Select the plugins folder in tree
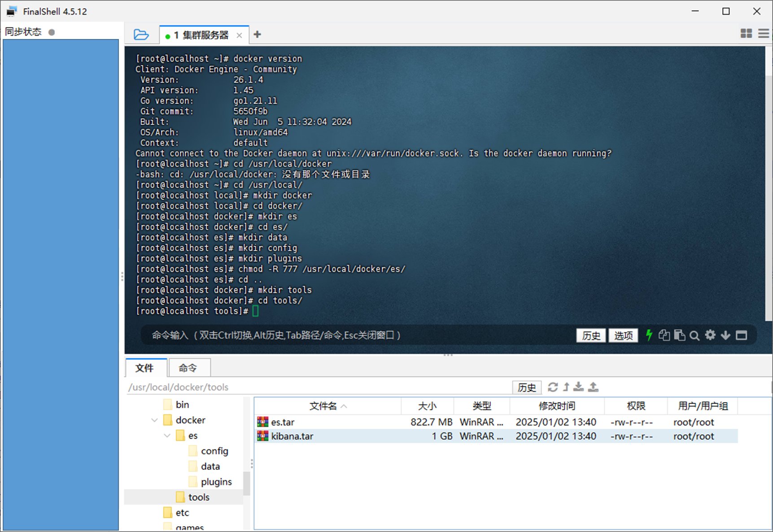The image size is (773, 532). point(216,482)
